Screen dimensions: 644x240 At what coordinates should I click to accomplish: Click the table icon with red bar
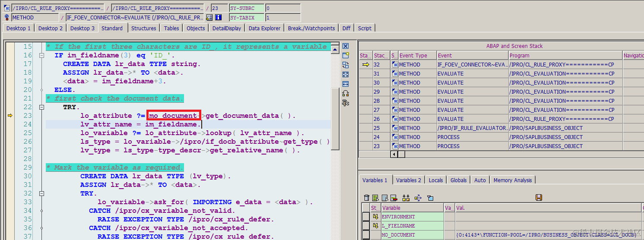[394, 198]
